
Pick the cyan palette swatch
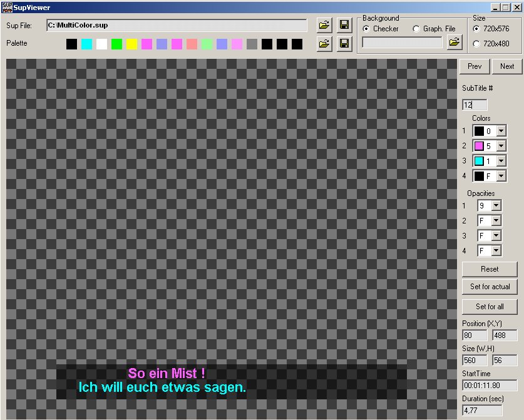click(86, 44)
